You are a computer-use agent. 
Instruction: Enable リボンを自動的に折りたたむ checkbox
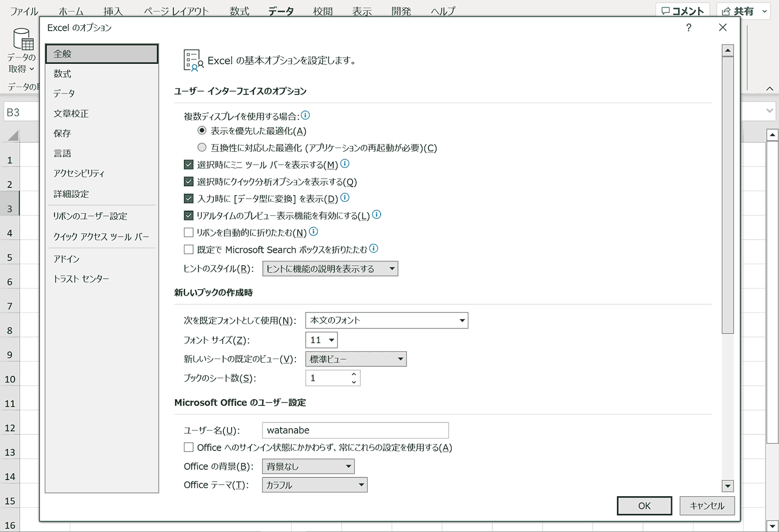click(x=189, y=233)
